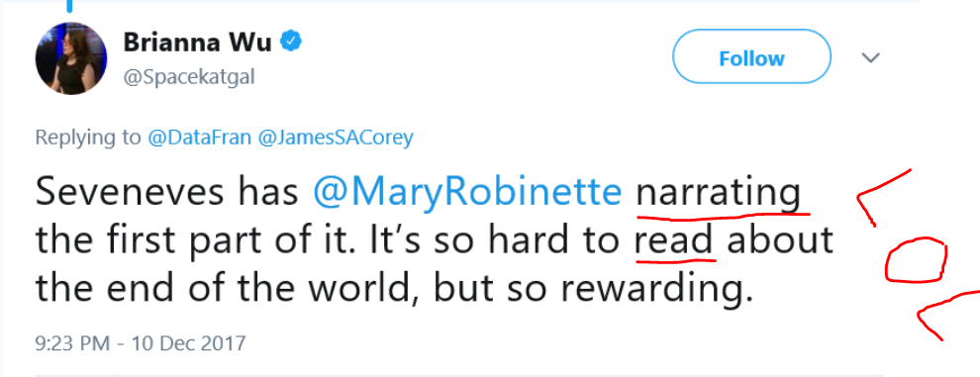This screenshot has height=377, width=980.
Task: Click the red scribble near bottom-right edge
Action: point(948,316)
